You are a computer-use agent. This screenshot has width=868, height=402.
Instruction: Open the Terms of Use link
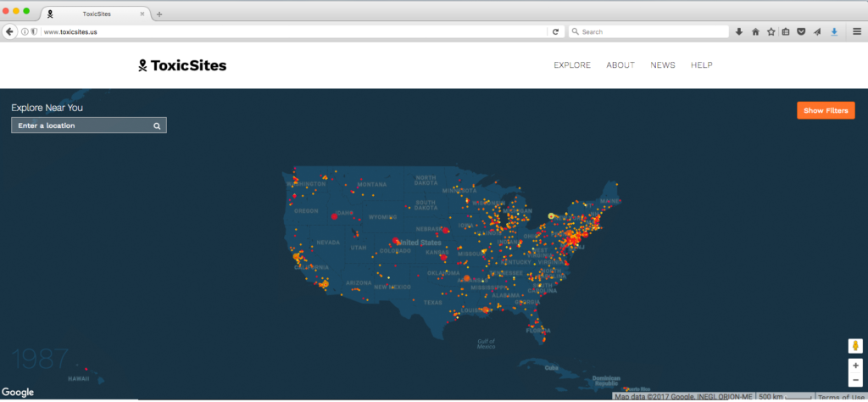click(842, 397)
